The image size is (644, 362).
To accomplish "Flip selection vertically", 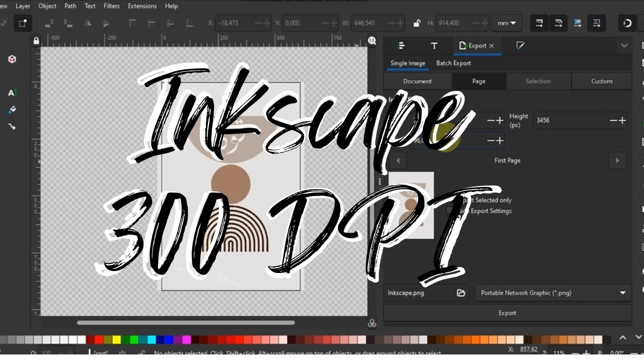I will tap(106, 23).
